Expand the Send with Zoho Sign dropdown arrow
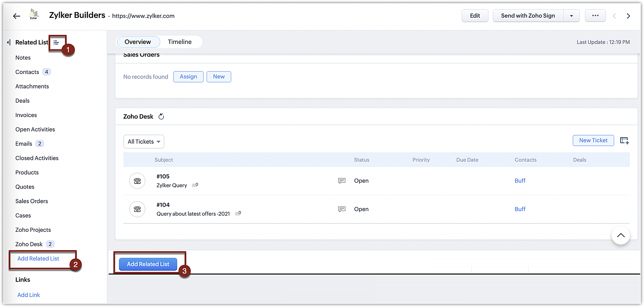The width and height of the screenshot is (644, 307). pyautogui.click(x=571, y=16)
